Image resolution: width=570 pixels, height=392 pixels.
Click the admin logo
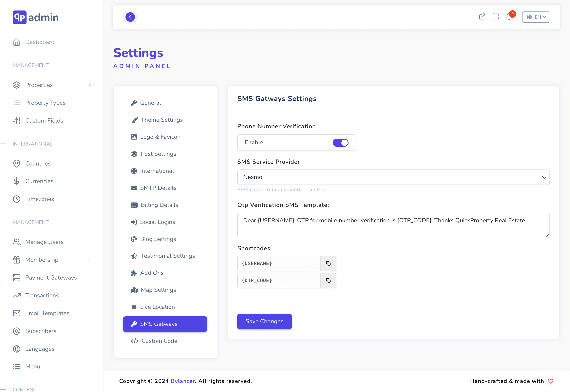pos(36,17)
